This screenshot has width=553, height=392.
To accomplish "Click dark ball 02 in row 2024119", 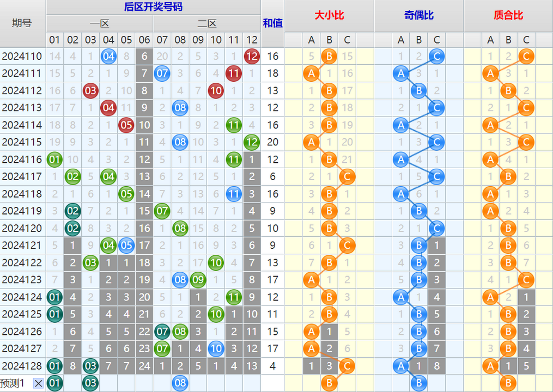I will pyautogui.click(x=72, y=211).
